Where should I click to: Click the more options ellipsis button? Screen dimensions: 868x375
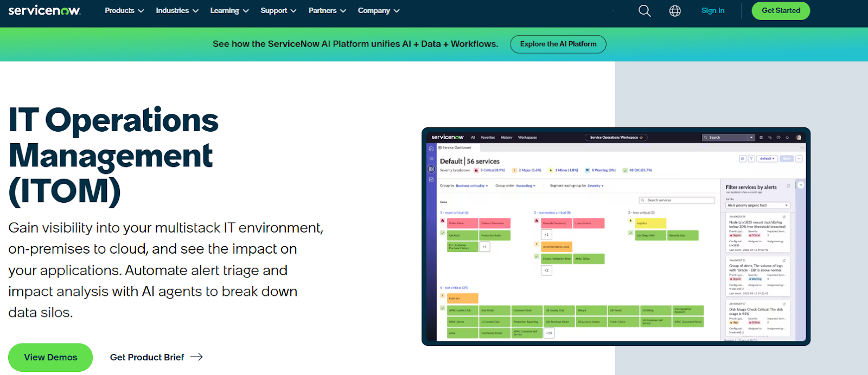(x=799, y=159)
